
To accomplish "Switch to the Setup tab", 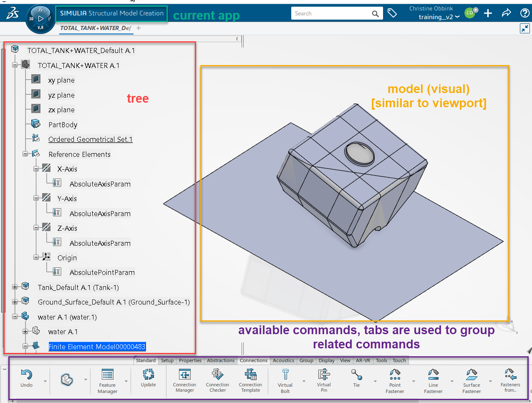I will coord(167,360).
